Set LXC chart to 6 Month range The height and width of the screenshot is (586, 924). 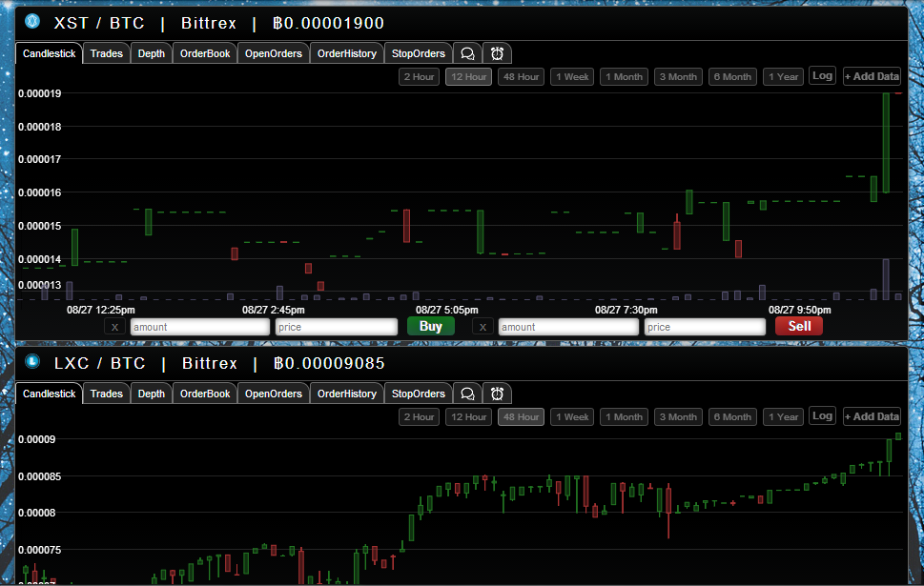pos(732,417)
